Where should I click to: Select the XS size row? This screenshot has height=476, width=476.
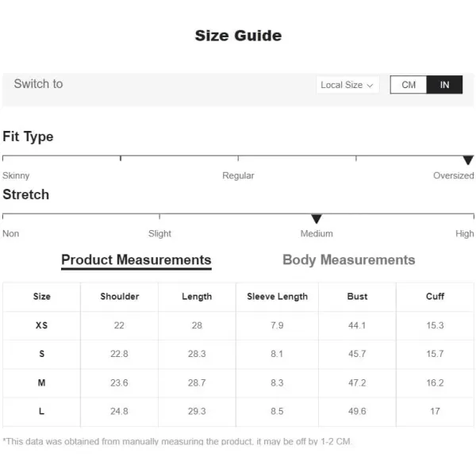click(238, 325)
